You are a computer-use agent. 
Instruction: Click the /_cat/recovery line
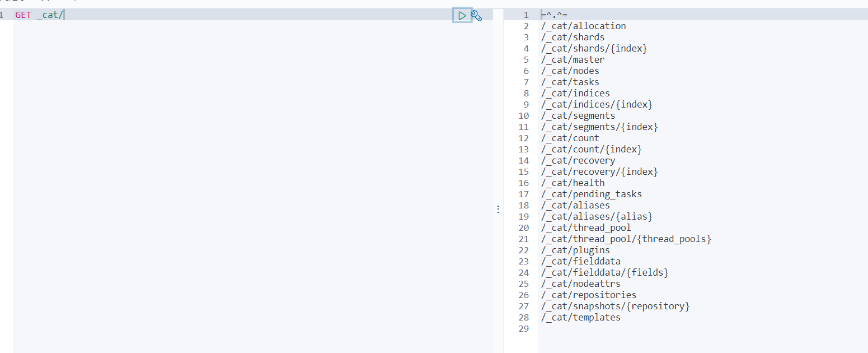[578, 161]
